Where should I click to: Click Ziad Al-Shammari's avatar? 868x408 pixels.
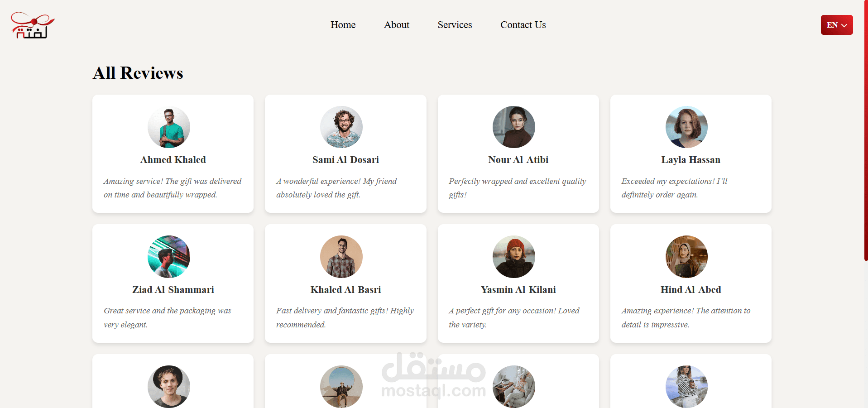169,257
